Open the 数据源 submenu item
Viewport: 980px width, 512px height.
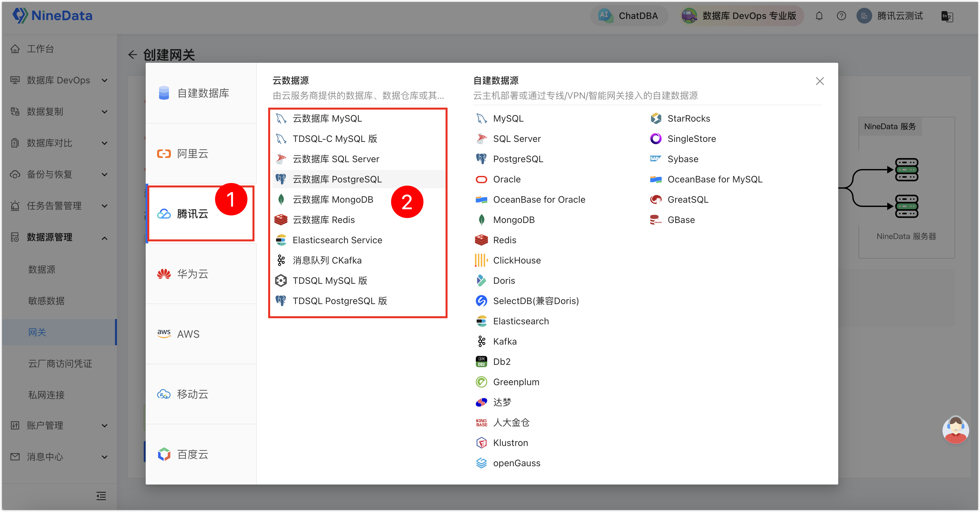click(x=59, y=269)
